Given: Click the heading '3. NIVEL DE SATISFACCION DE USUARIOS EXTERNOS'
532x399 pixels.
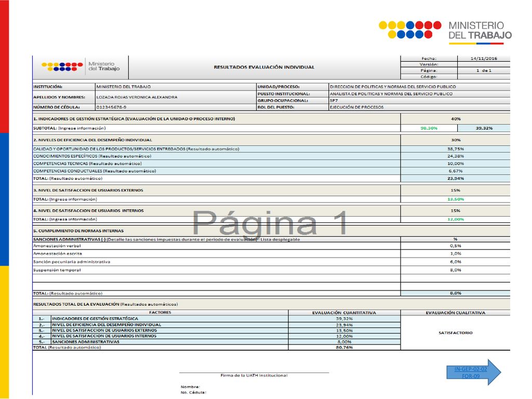Looking at the screenshot, I should click(x=88, y=190).
